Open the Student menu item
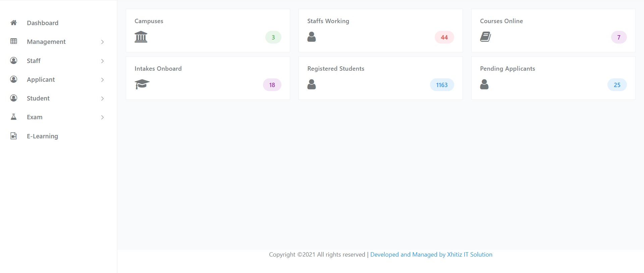 click(x=38, y=98)
